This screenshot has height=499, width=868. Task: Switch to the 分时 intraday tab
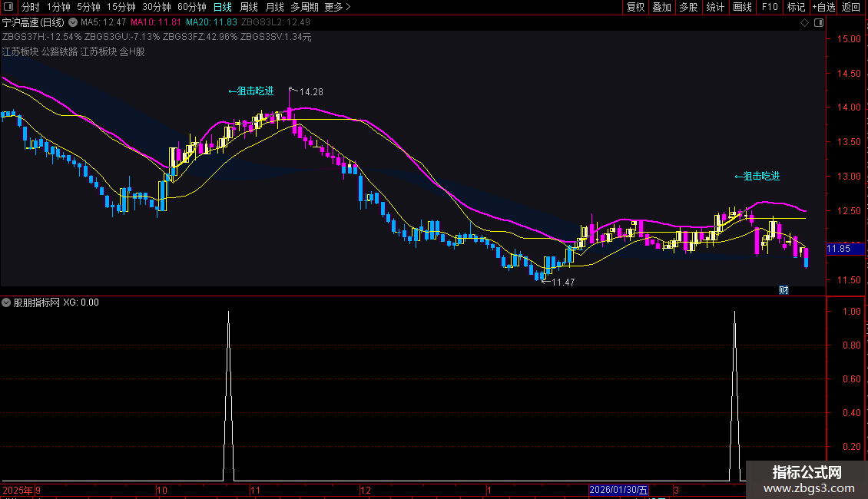click(30, 7)
